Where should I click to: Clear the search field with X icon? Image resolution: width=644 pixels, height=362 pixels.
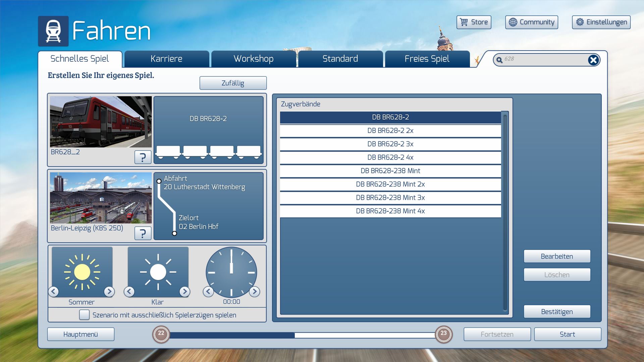[x=593, y=60]
